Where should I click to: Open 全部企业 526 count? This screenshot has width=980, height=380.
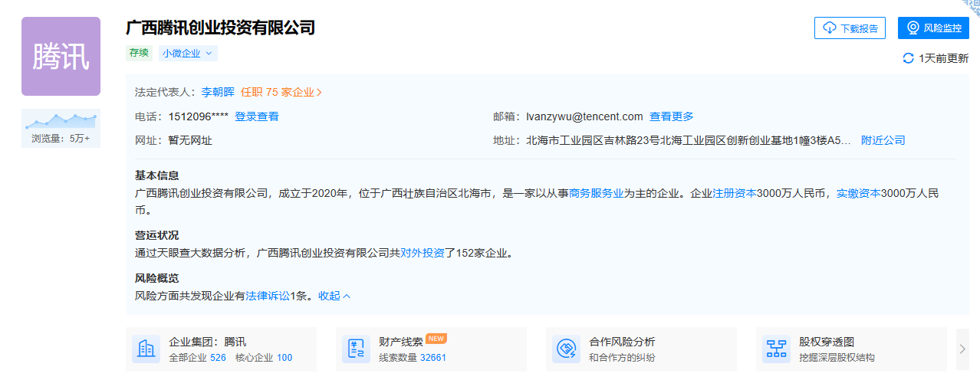197,358
